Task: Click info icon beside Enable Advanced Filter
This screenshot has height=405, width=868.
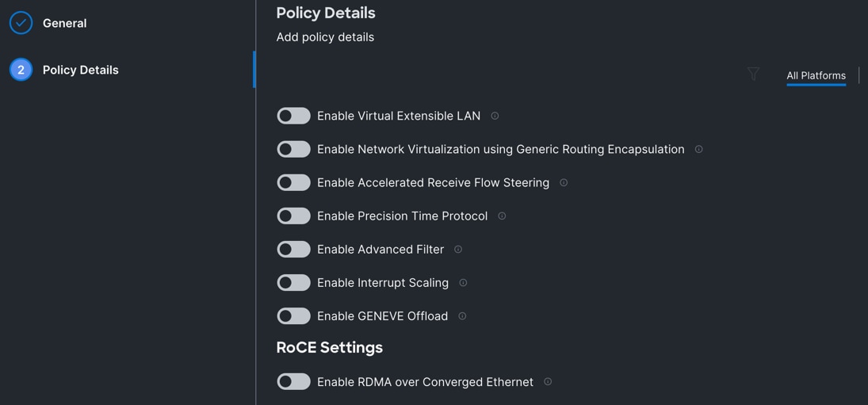Action: 458,249
